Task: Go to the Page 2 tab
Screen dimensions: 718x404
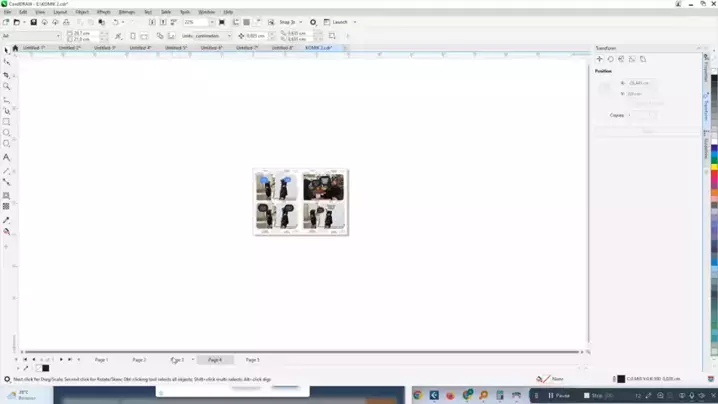Action: click(139, 359)
